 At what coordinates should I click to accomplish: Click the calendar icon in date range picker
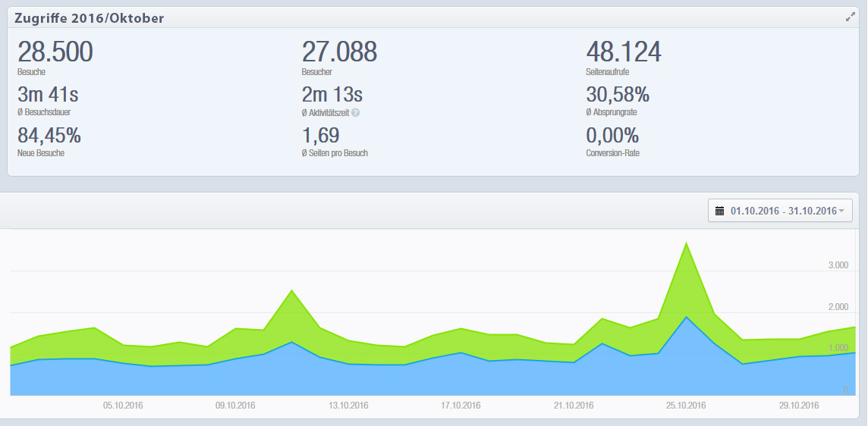coord(719,211)
